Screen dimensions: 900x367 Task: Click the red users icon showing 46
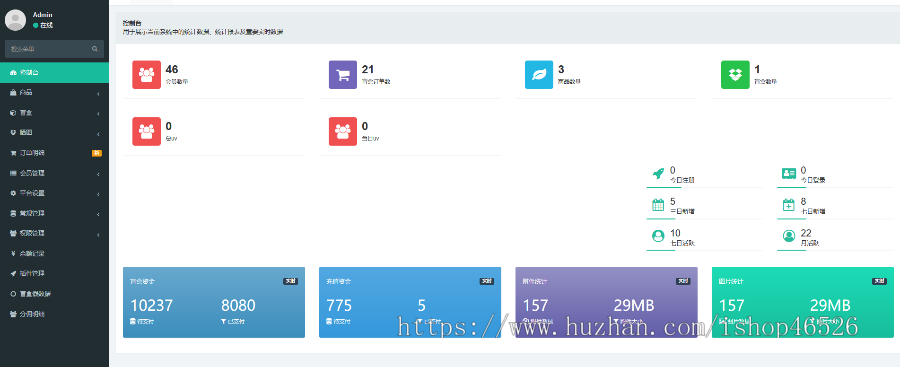(146, 75)
